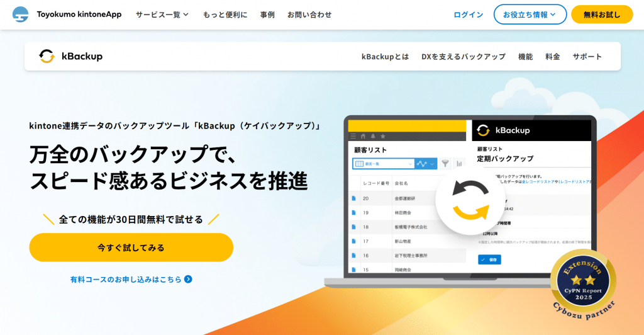
Task: Click the 顧客リスト title in mockup
Action: 370,150
